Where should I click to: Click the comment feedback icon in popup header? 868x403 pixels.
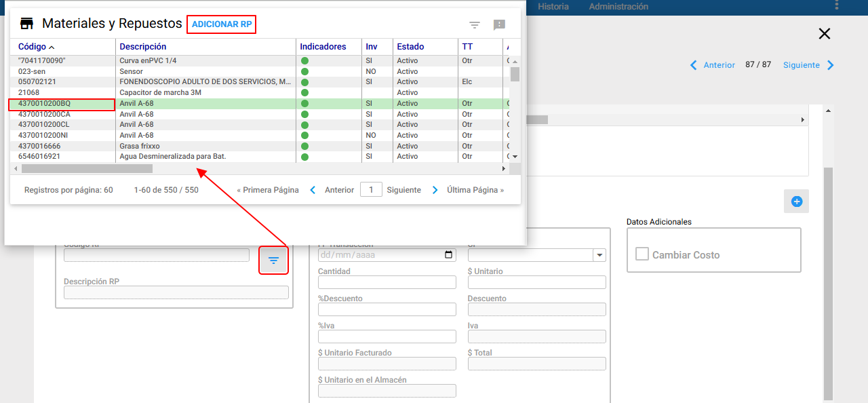pyautogui.click(x=500, y=25)
